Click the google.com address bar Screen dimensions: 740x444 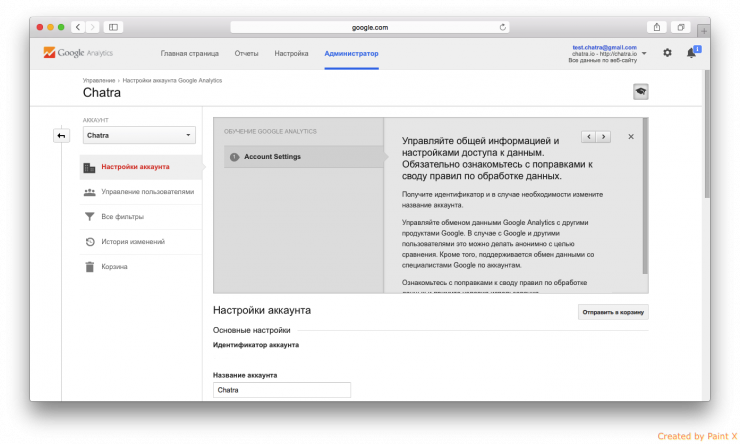(370, 27)
